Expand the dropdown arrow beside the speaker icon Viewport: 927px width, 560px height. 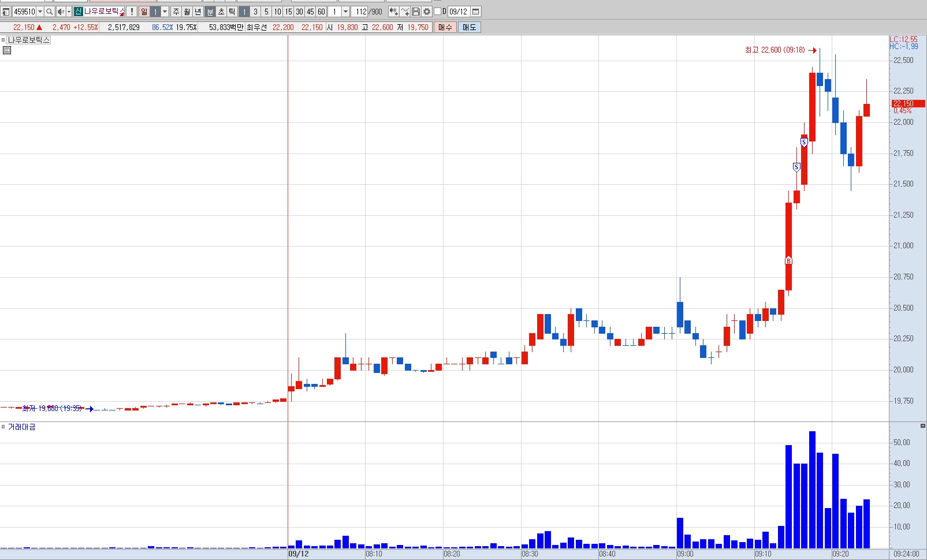(x=69, y=12)
